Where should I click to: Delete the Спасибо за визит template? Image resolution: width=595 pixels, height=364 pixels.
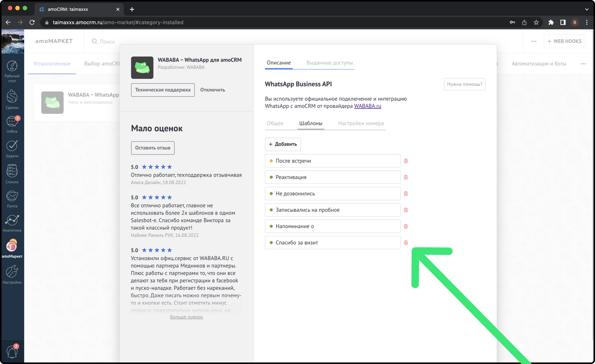[x=406, y=243]
